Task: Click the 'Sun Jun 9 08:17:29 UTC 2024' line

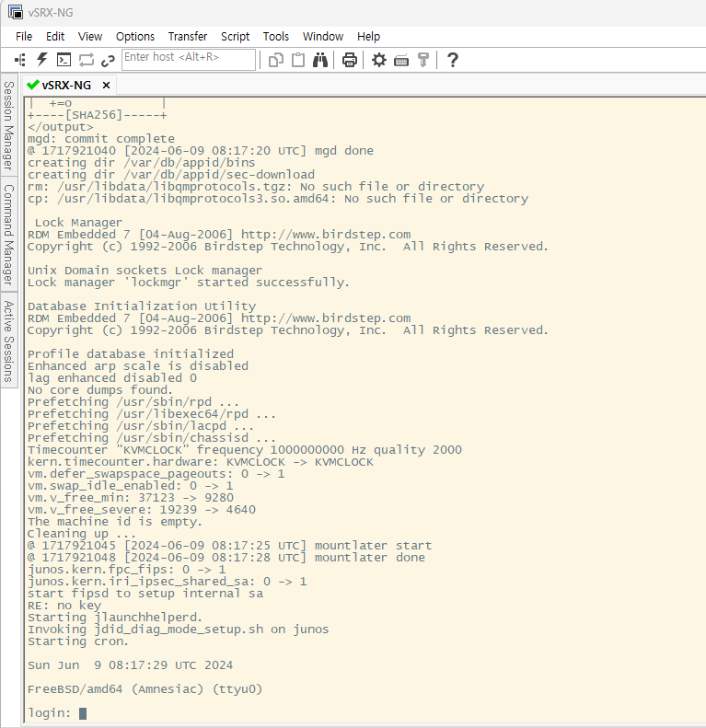Action: coord(130,664)
